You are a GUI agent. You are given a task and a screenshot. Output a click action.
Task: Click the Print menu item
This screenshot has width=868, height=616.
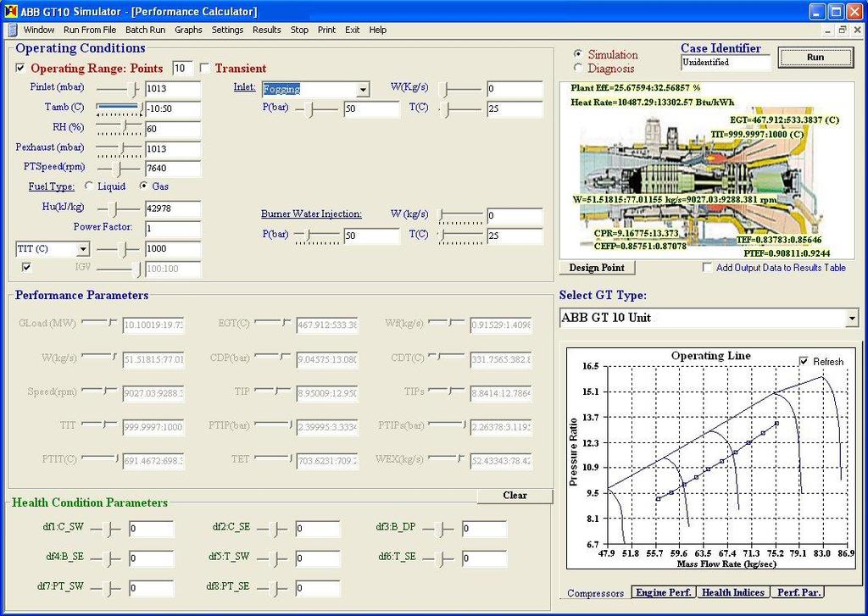[x=326, y=30]
